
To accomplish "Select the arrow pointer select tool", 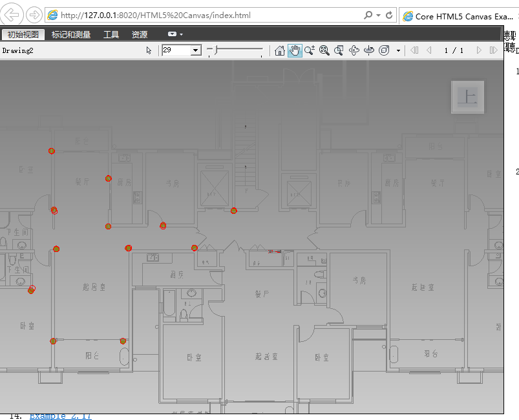I will pyautogui.click(x=149, y=50).
